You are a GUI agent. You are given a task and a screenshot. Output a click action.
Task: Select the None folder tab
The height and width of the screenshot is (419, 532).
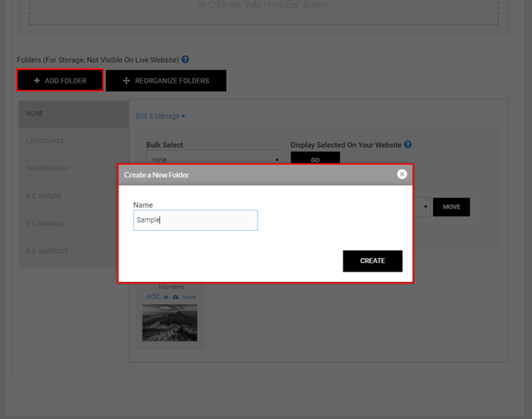point(73,113)
